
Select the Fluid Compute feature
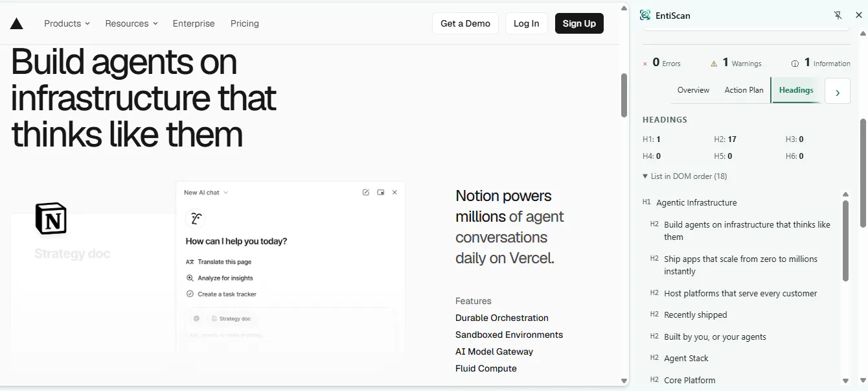click(486, 368)
